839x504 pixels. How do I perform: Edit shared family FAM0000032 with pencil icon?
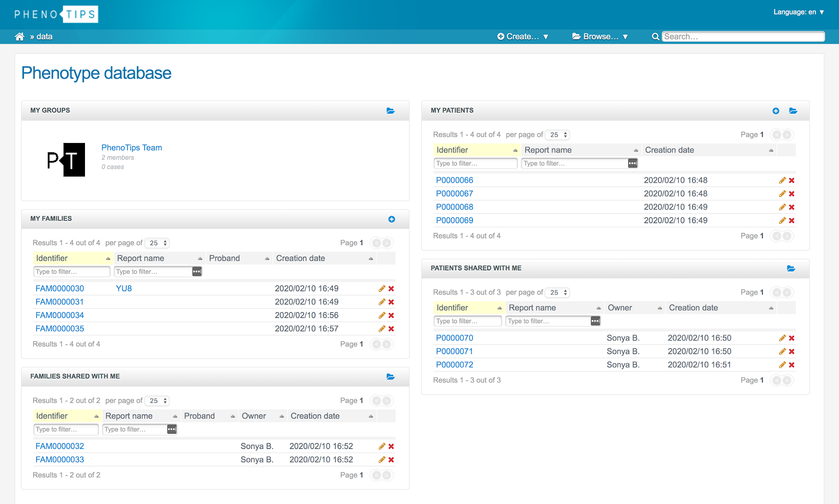382,446
